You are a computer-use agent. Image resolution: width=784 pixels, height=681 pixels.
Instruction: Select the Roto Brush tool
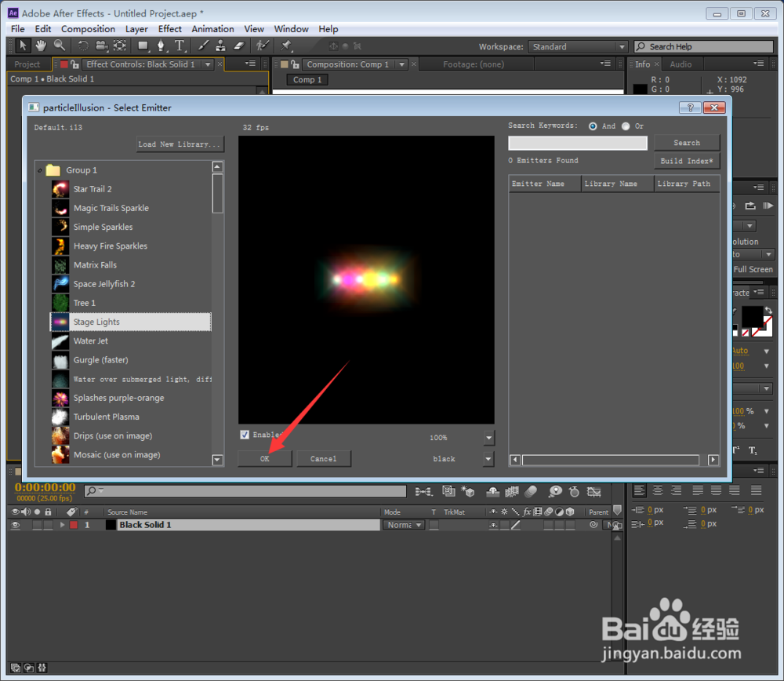(x=262, y=46)
